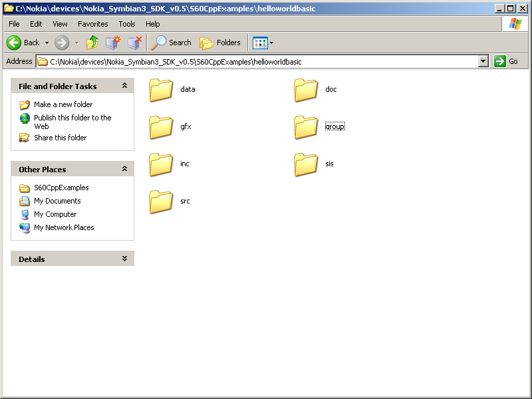Collapse the Other Places panel
Image resolution: width=532 pixels, height=399 pixels.
(124, 169)
